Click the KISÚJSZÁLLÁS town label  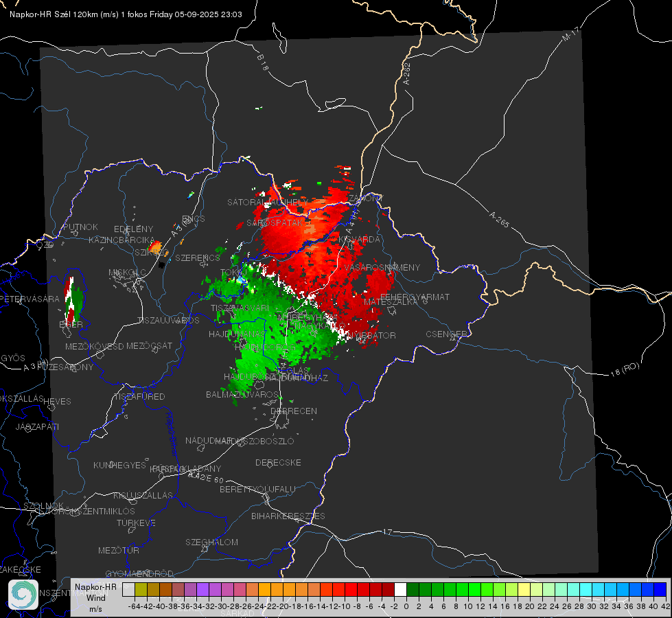pos(143,495)
